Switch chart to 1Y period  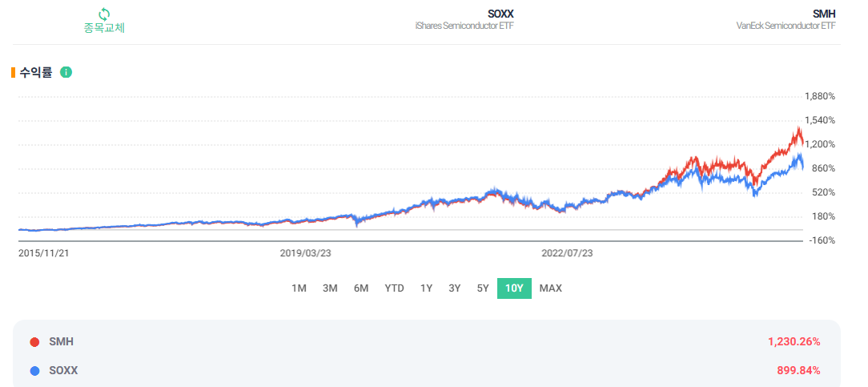coord(426,288)
